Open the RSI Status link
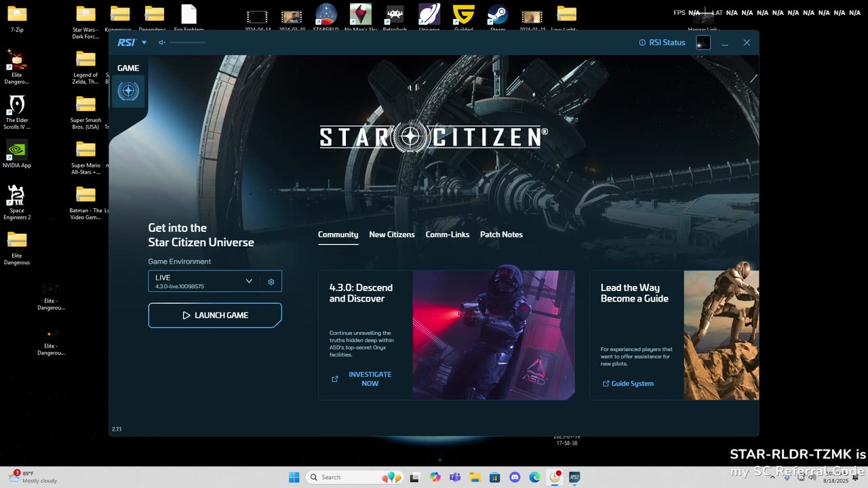Image resolution: width=868 pixels, height=488 pixels. coord(663,43)
